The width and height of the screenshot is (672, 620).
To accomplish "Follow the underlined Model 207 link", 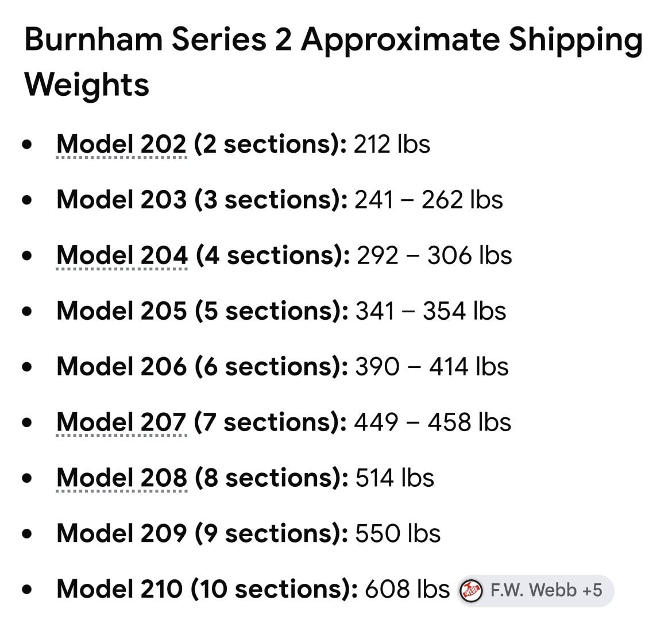I will coord(121,423).
